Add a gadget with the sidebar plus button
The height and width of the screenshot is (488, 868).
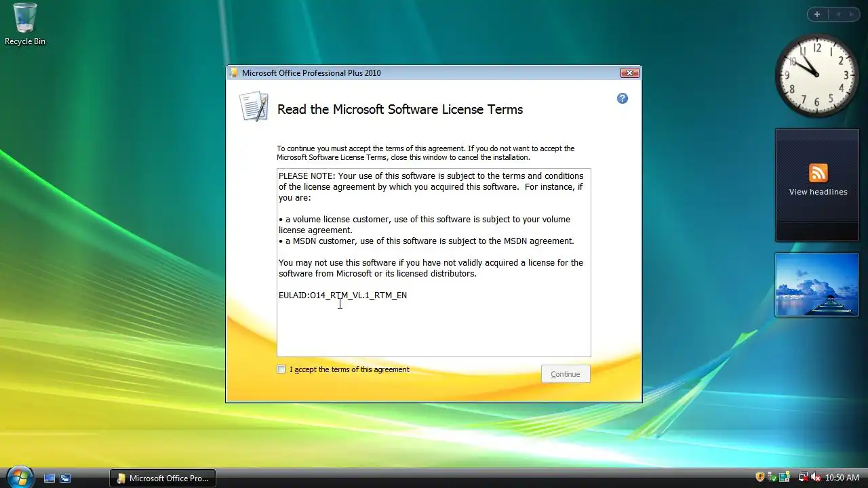[817, 14]
